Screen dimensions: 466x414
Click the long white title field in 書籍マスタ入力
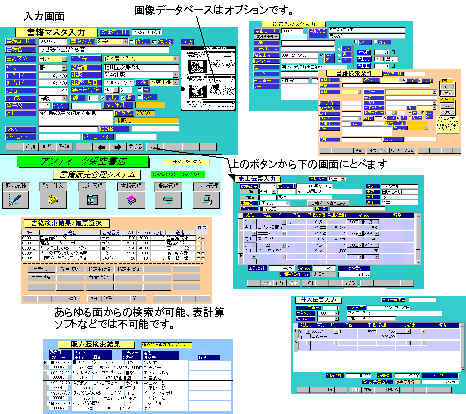(x=104, y=50)
